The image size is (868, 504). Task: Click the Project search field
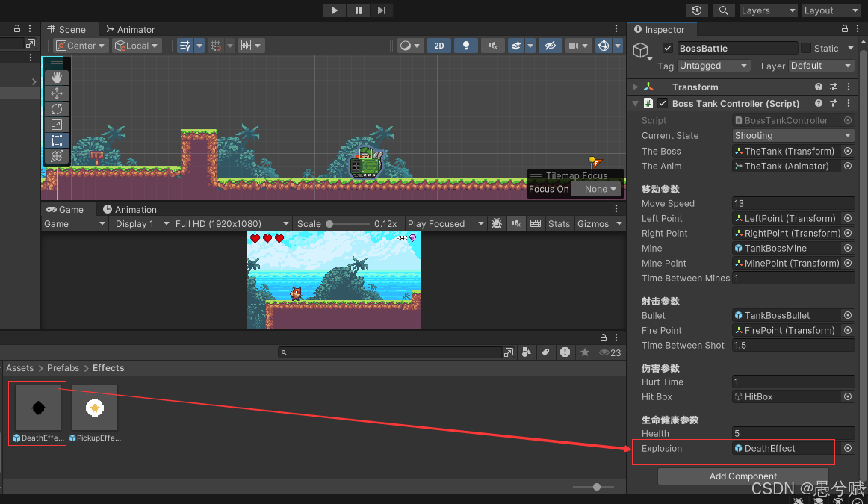click(x=390, y=352)
